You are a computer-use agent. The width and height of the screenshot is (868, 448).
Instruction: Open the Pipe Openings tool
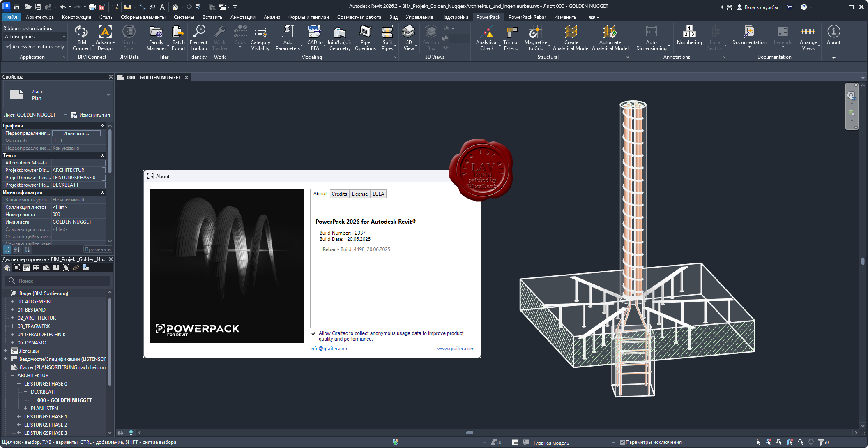click(x=365, y=38)
